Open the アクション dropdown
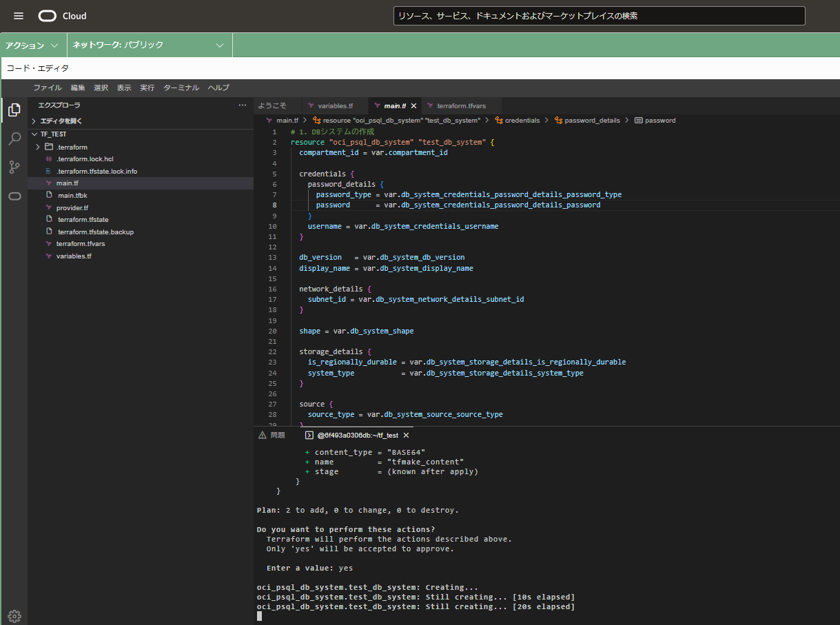Screen dimensions: 840x625 tap(33, 45)
